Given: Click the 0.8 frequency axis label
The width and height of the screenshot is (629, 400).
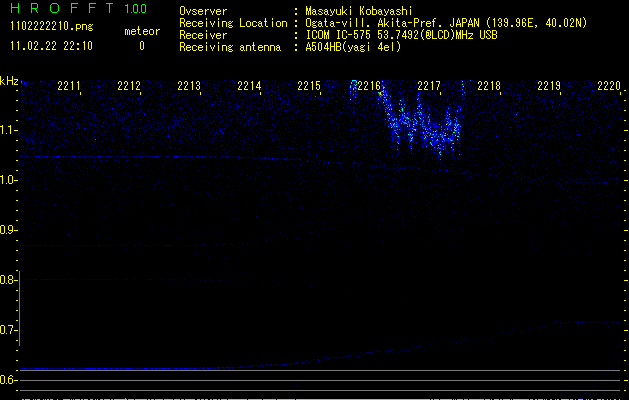Looking at the screenshot, I should [x=8, y=280].
